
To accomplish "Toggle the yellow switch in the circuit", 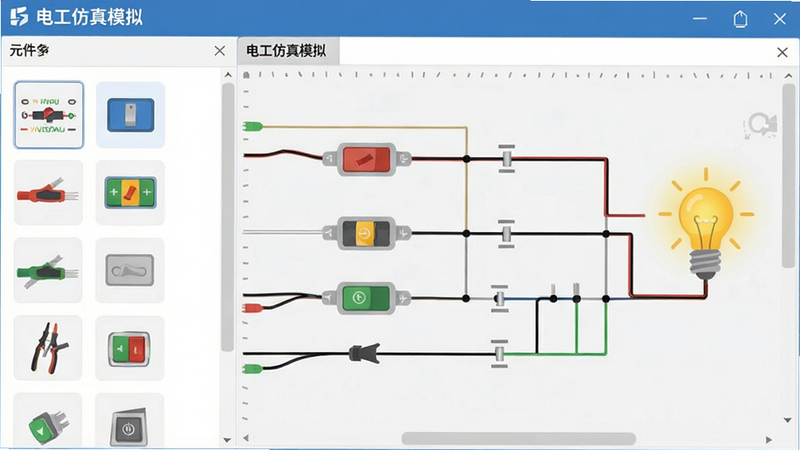I will tap(366, 233).
